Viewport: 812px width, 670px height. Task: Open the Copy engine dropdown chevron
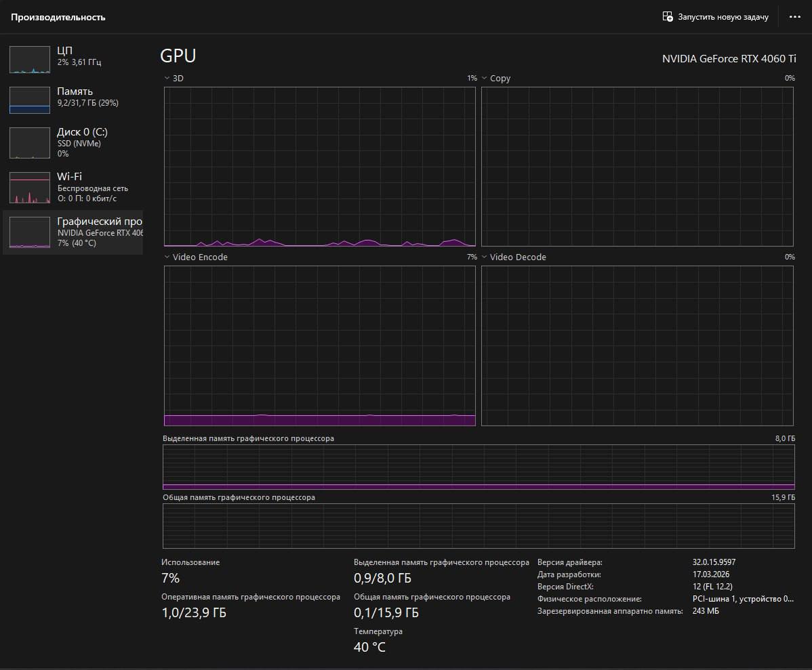(484, 78)
